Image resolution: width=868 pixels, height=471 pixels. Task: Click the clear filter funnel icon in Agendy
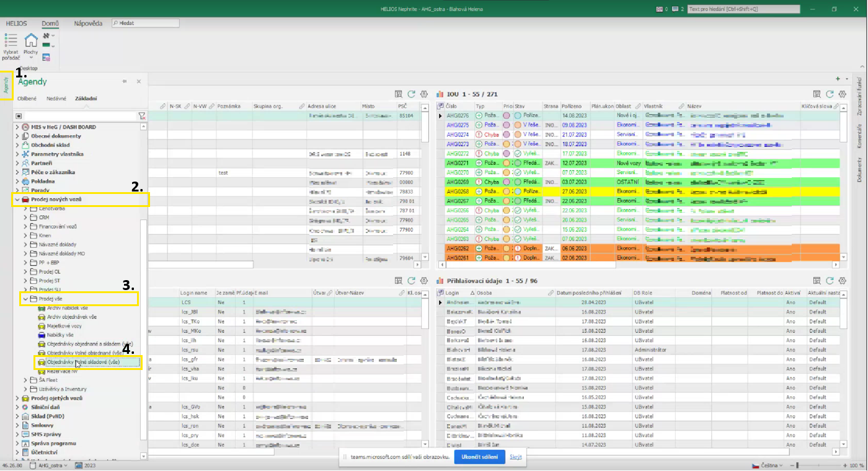tap(142, 116)
